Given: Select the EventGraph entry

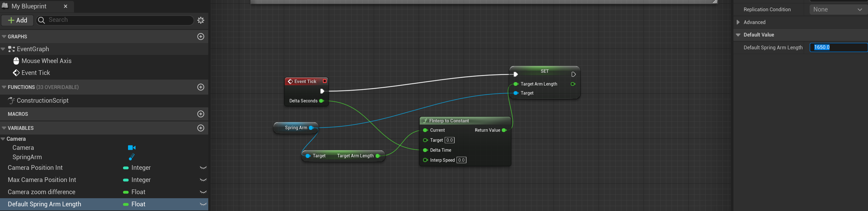Looking at the screenshot, I should [33, 49].
